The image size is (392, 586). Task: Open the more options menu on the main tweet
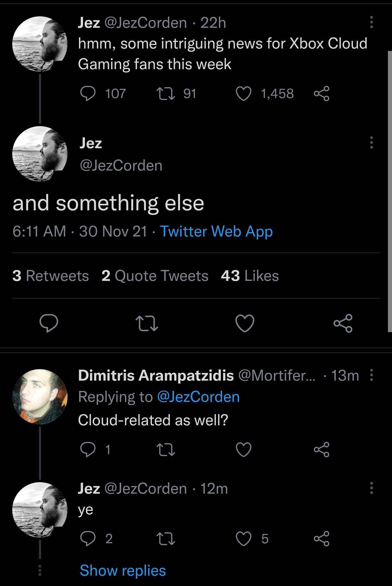(x=371, y=143)
